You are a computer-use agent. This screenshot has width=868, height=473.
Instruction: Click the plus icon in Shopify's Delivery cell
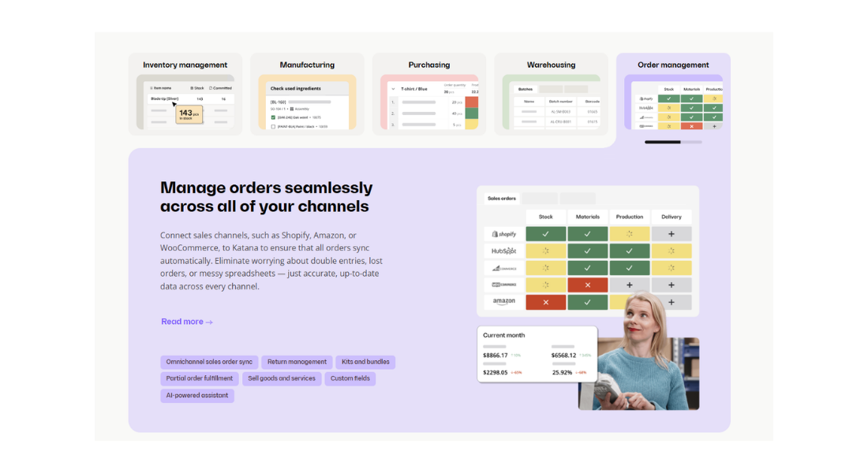click(671, 234)
